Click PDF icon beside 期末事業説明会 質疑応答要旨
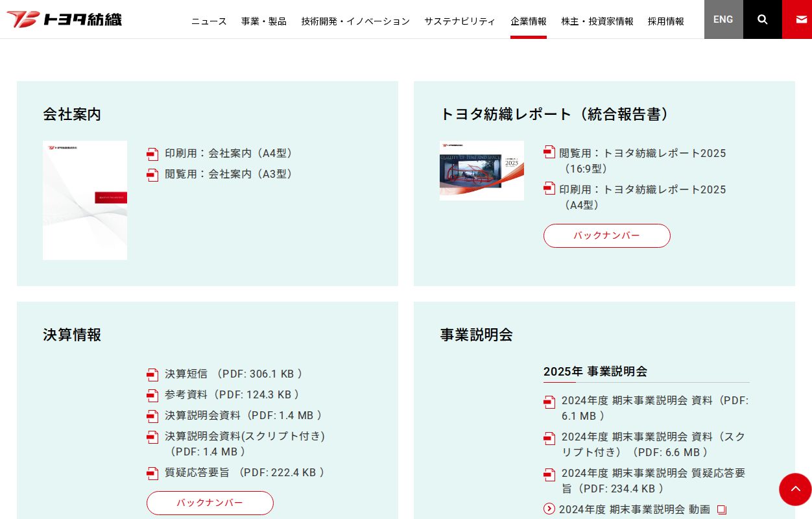812x519 pixels. click(x=549, y=475)
